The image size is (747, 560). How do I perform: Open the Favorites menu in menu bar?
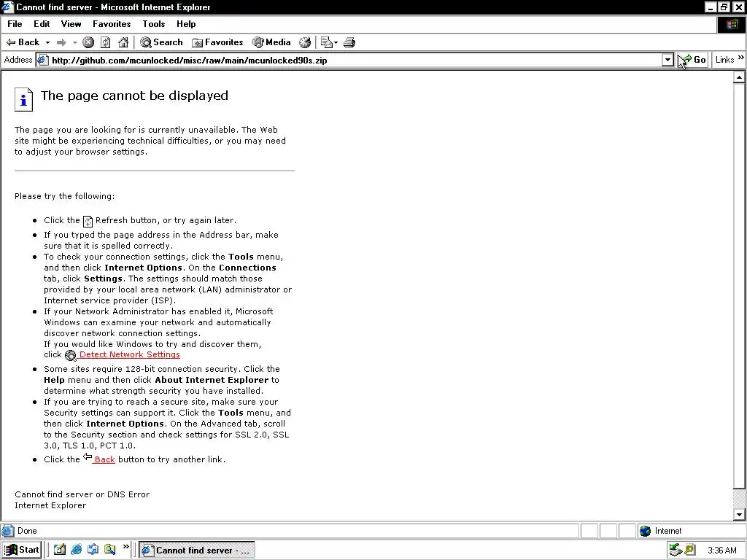(x=112, y=24)
